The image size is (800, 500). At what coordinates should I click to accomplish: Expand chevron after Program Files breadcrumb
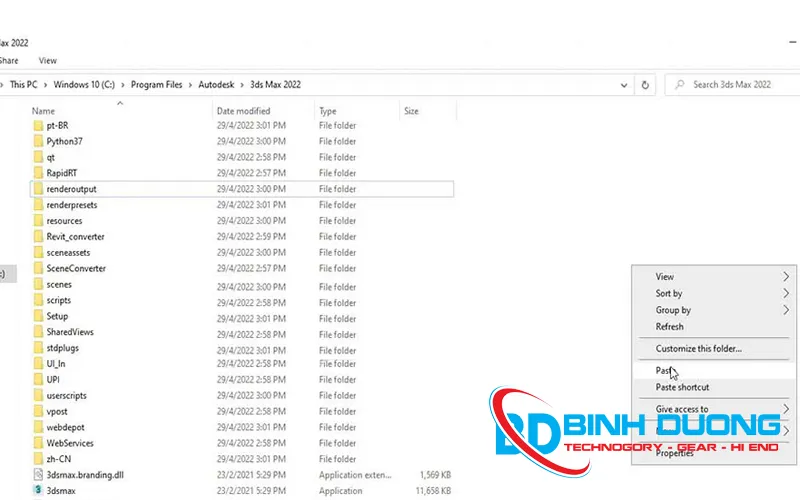tap(190, 85)
